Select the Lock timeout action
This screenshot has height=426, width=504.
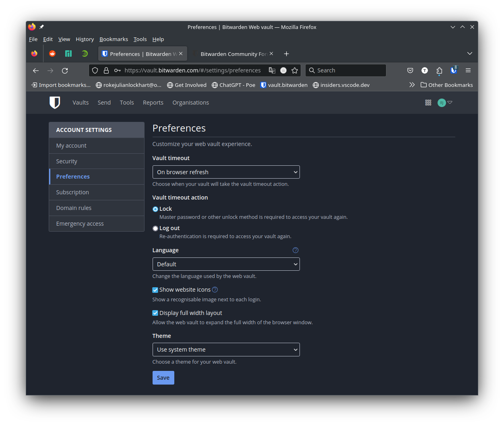(x=155, y=209)
